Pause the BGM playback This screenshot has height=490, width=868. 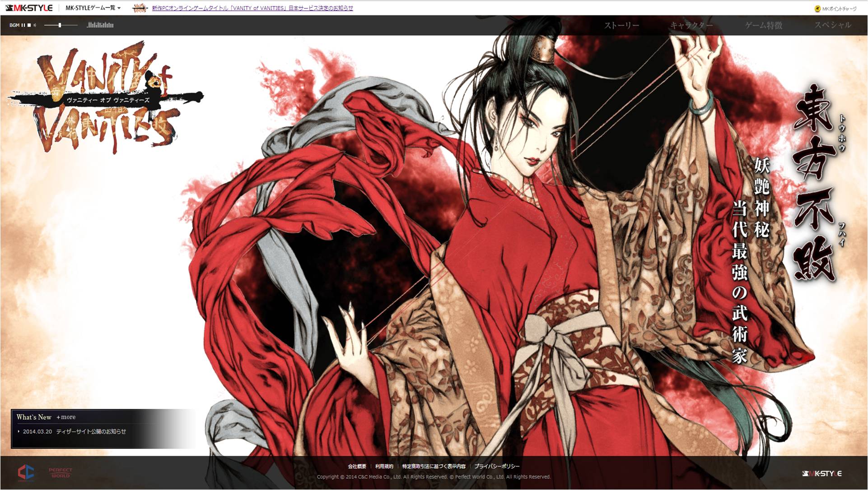coord(23,25)
